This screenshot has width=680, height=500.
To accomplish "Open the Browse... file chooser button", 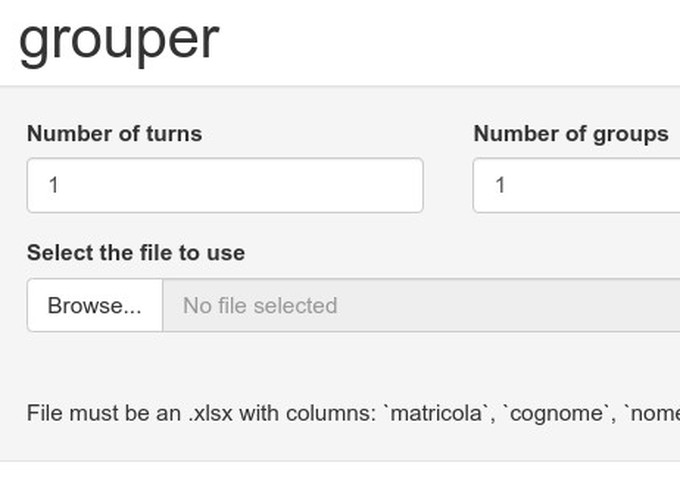I will tap(95, 305).
